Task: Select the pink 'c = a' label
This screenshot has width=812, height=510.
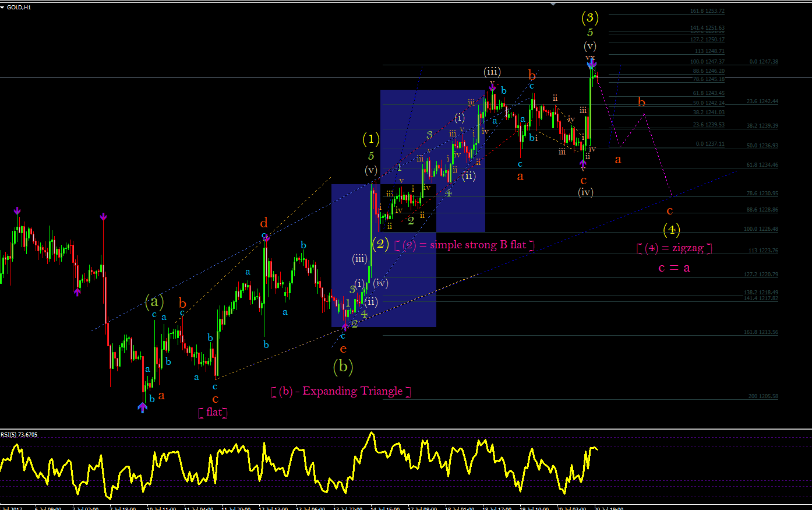Action: [x=674, y=268]
